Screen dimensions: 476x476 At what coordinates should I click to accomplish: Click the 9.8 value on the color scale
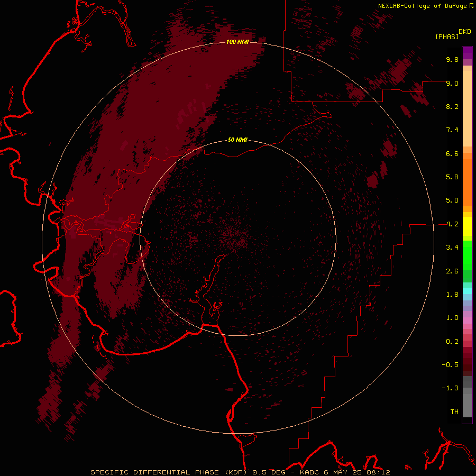[452, 59]
